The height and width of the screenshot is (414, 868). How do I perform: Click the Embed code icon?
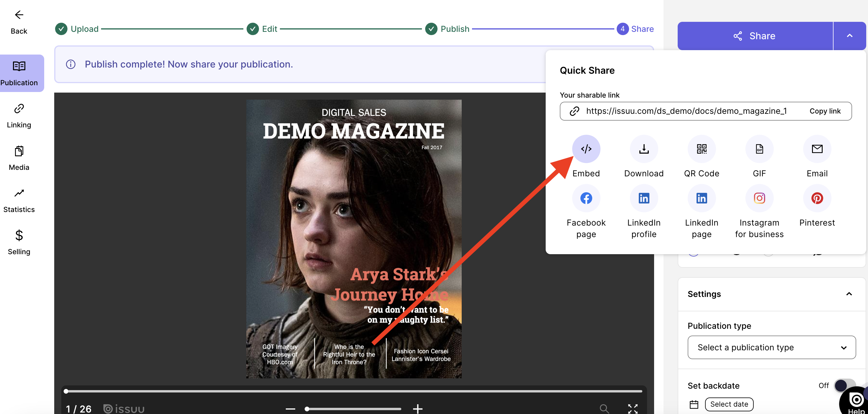[586, 149]
